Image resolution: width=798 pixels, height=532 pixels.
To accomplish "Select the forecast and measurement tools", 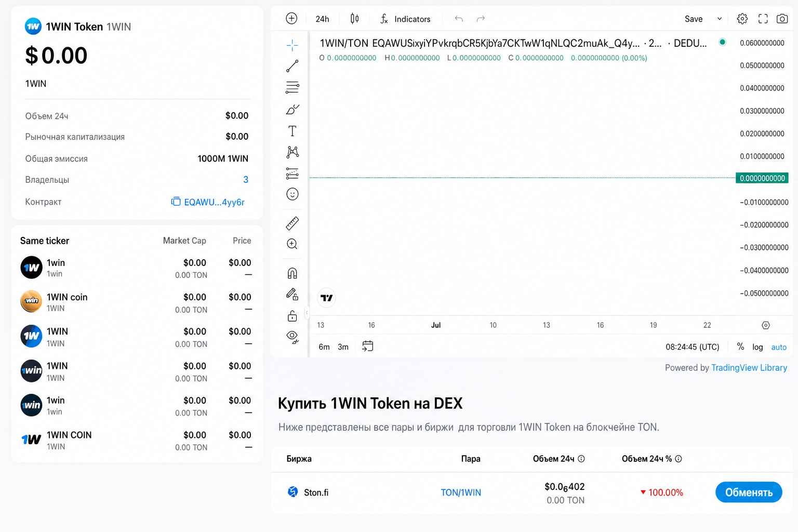I will [x=292, y=173].
